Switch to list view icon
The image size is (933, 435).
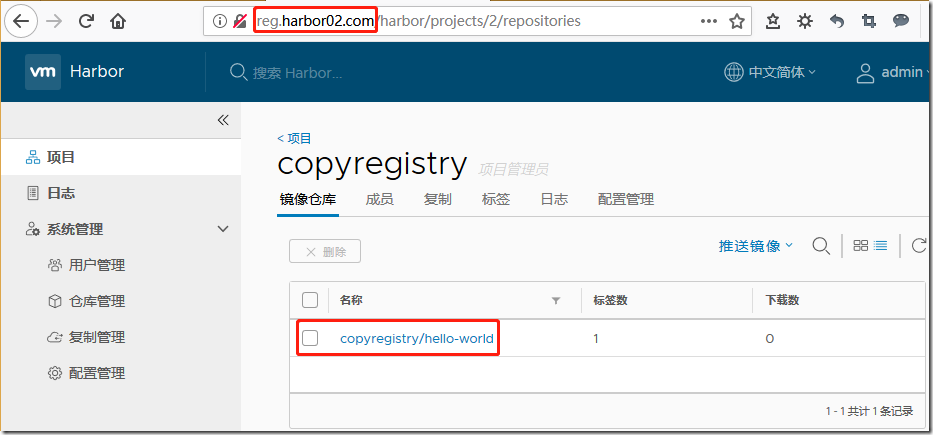pyautogui.click(x=881, y=246)
